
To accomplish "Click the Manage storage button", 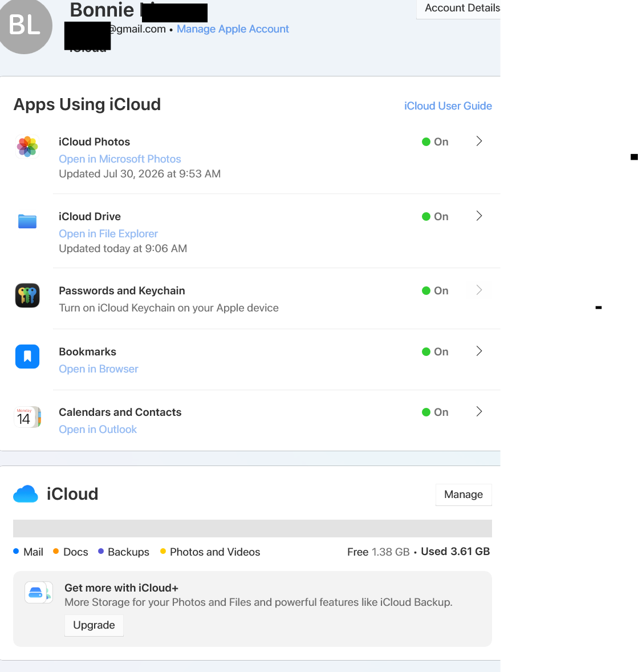I will click(x=464, y=495).
